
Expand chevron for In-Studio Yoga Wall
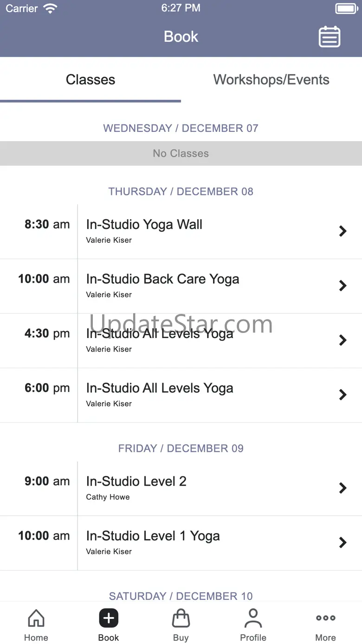pyautogui.click(x=343, y=231)
